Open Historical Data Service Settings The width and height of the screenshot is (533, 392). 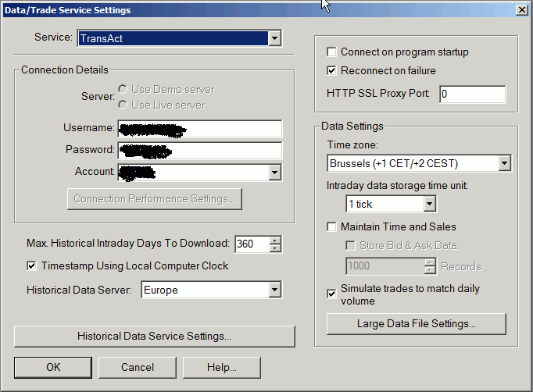click(155, 337)
